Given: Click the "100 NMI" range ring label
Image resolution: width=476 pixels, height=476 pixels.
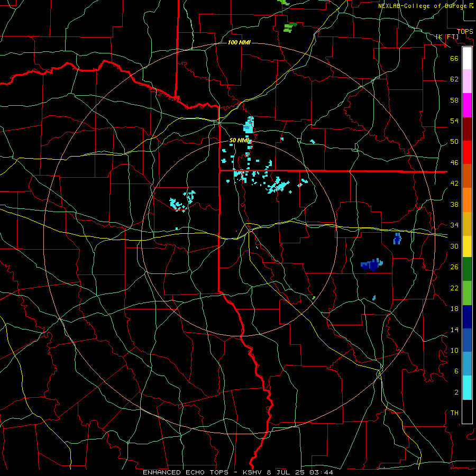Looking at the screenshot, I should pyautogui.click(x=239, y=42).
